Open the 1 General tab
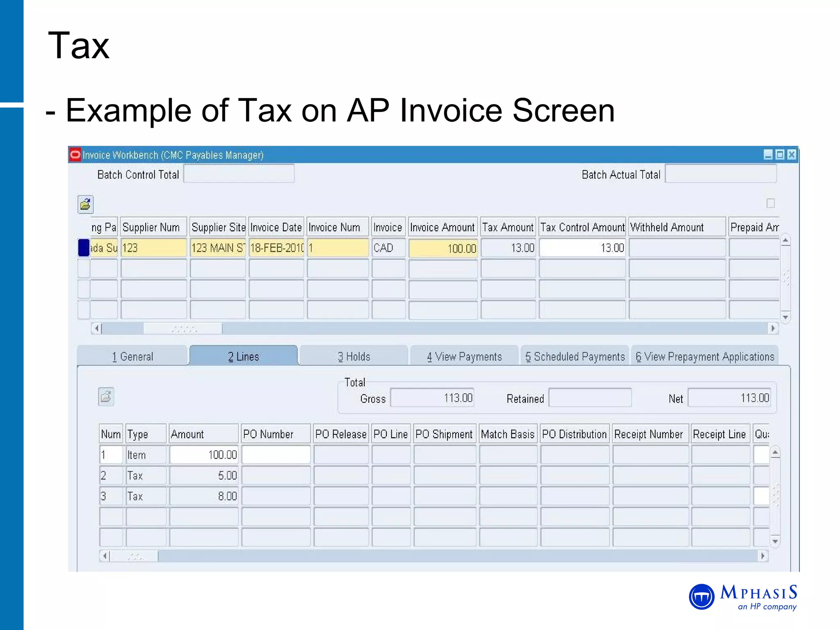 click(x=132, y=356)
